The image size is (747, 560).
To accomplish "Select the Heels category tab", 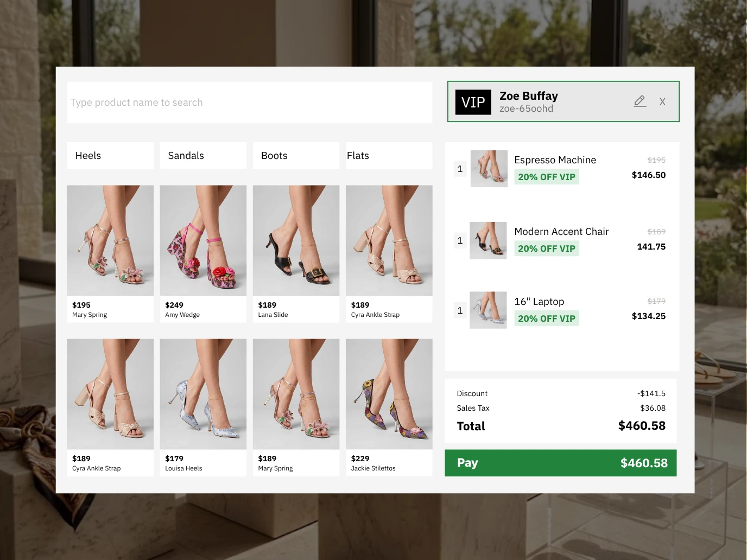I will click(110, 156).
